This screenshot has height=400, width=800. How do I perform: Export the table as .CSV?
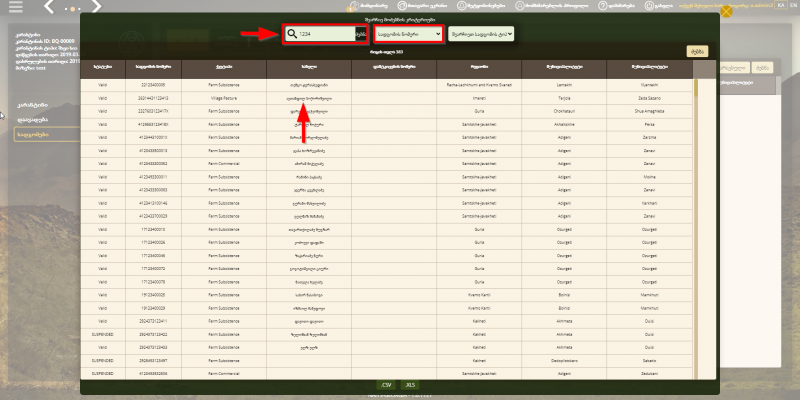click(386, 385)
